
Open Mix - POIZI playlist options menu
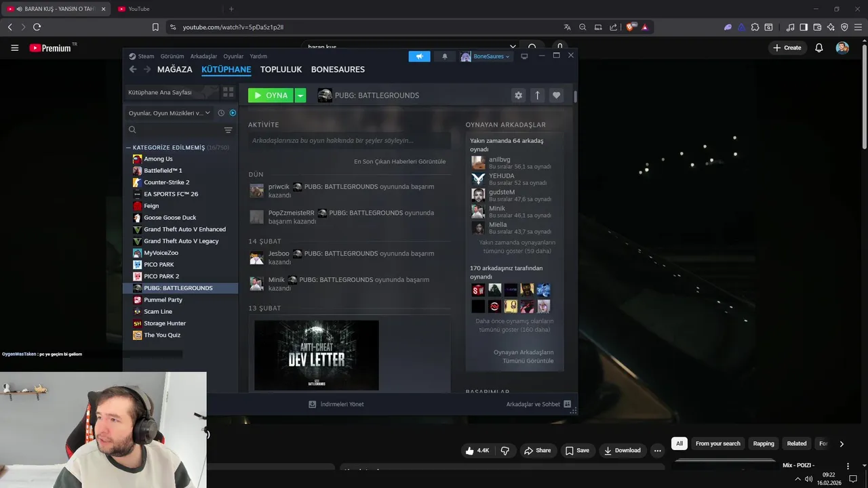click(848, 466)
